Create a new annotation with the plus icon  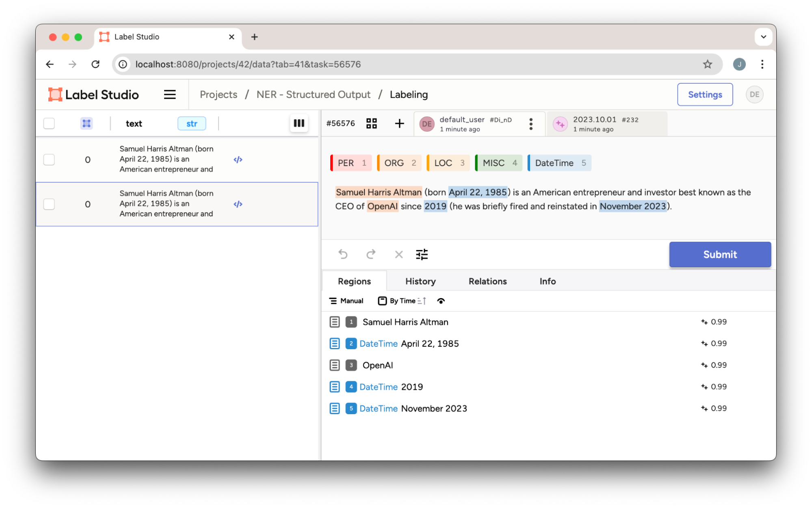coord(399,123)
